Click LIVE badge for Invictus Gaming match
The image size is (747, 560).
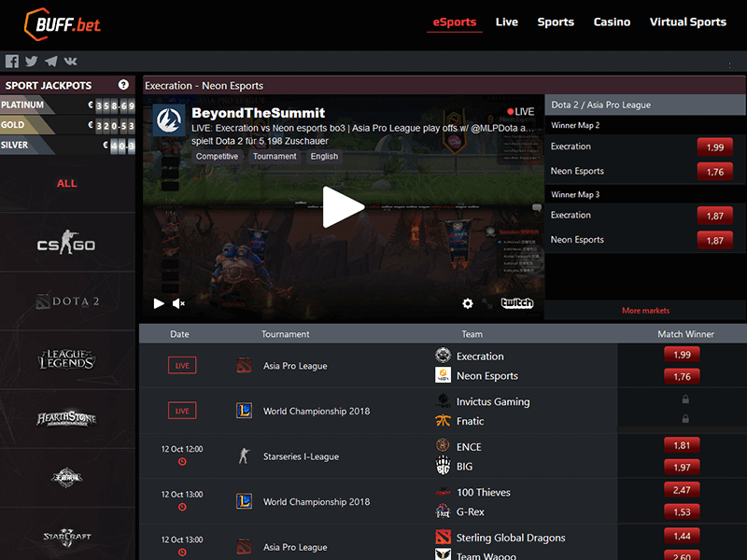[182, 411]
